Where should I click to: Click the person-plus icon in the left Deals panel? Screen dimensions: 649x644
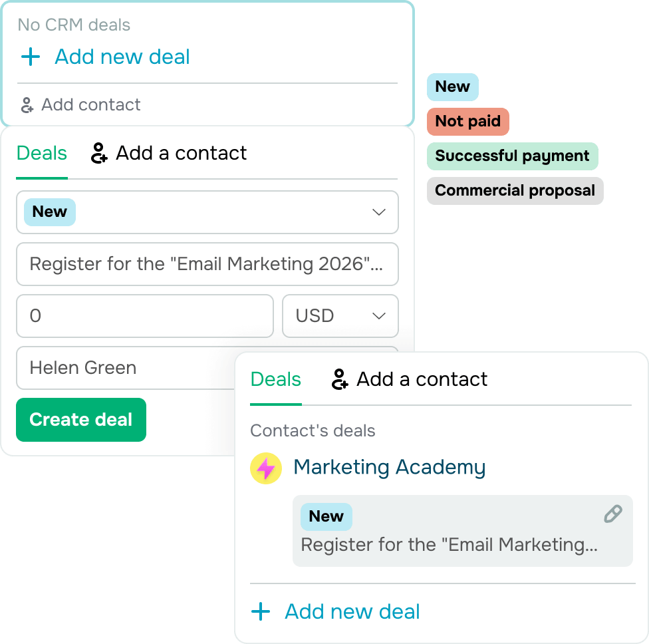coord(99,154)
